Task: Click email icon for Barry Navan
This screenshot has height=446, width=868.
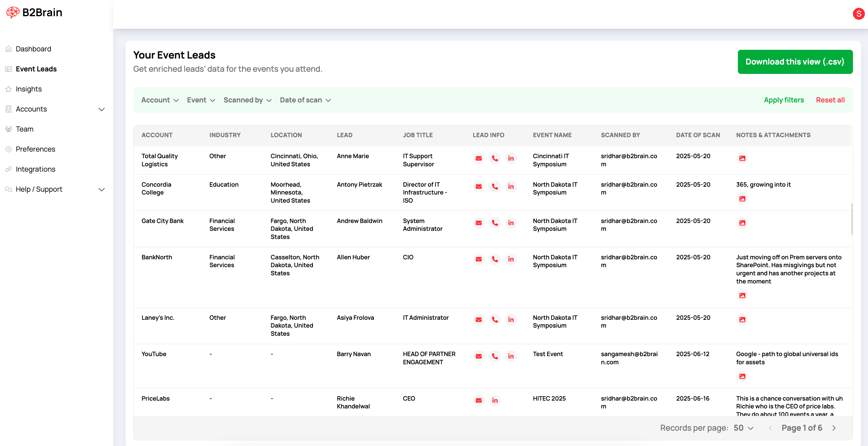Action: (479, 356)
